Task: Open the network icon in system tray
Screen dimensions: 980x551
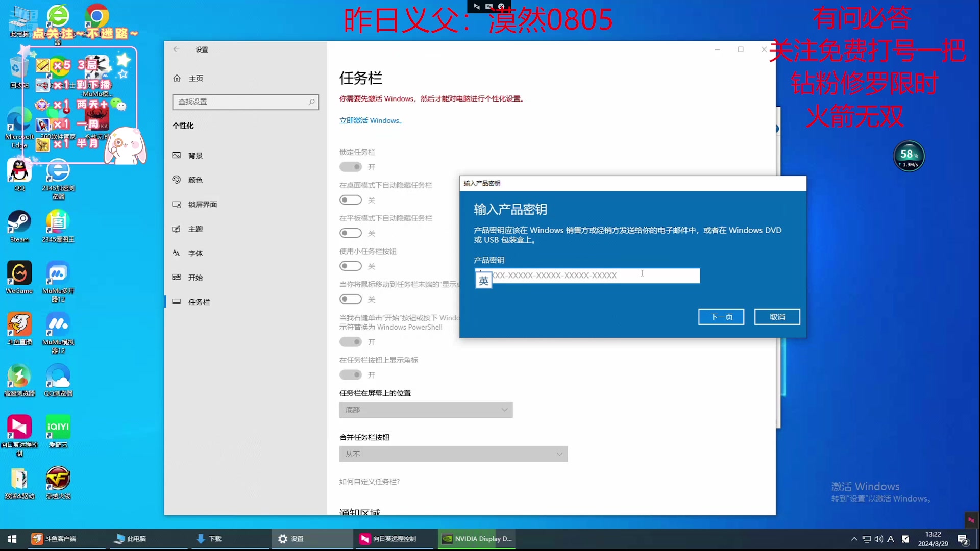Action: (x=866, y=539)
